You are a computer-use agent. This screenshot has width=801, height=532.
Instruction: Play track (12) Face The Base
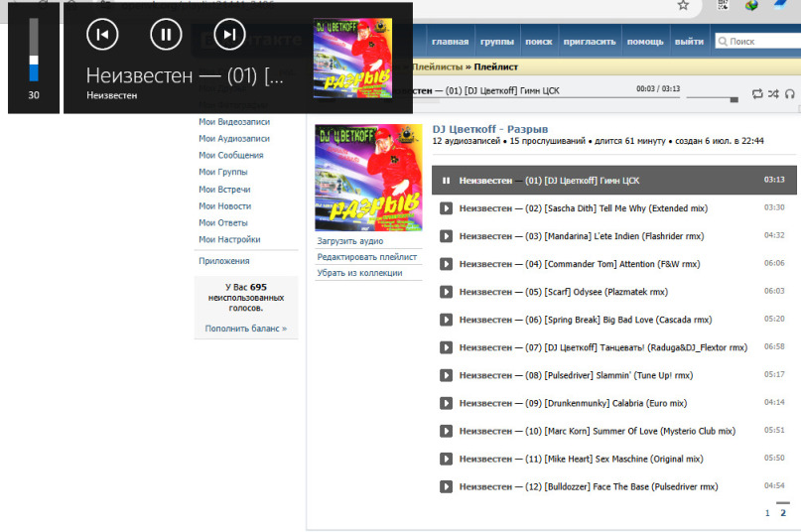446,486
